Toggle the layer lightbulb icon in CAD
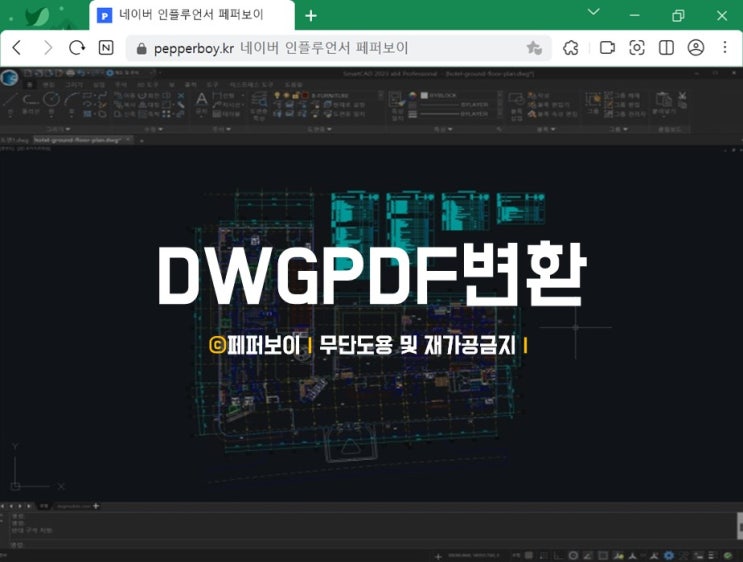The image size is (743, 562). 277,95
